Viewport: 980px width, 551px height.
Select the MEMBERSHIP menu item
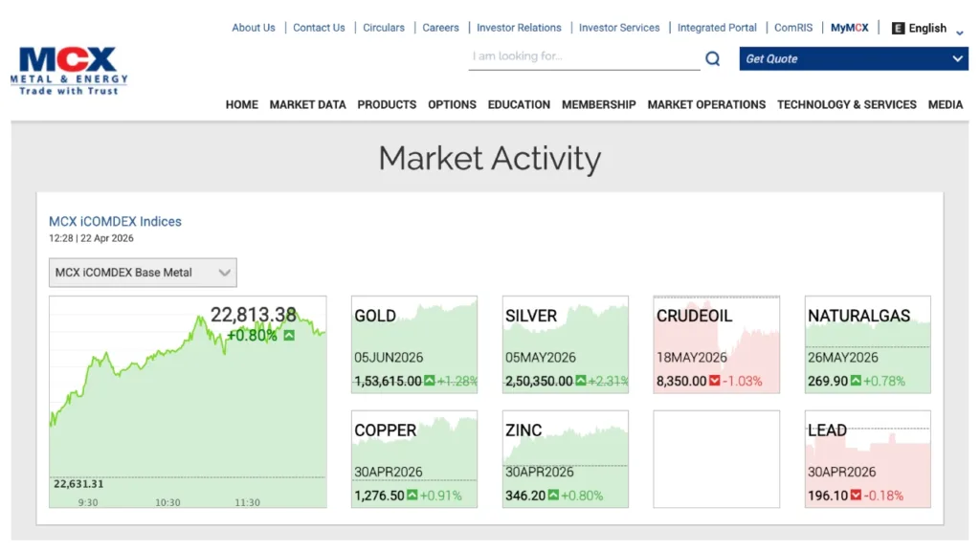(598, 104)
